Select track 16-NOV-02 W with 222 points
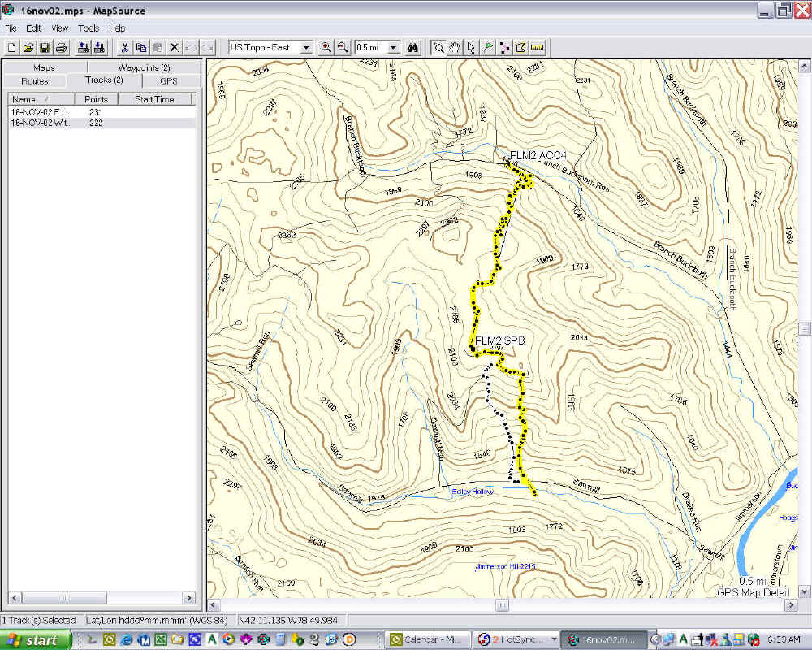This screenshot has height=650, width=812. click(x=102, y=123)
